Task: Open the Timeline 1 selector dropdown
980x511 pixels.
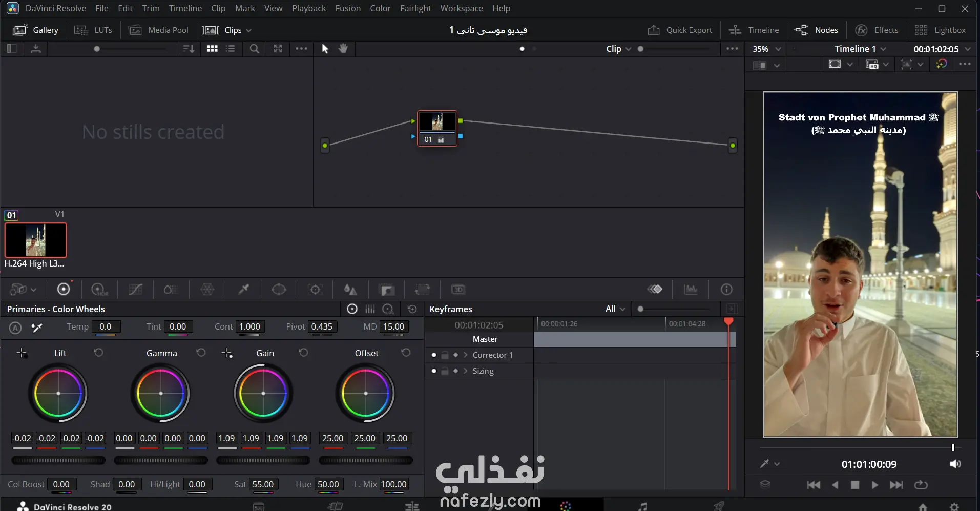Action: coord(860,49)
